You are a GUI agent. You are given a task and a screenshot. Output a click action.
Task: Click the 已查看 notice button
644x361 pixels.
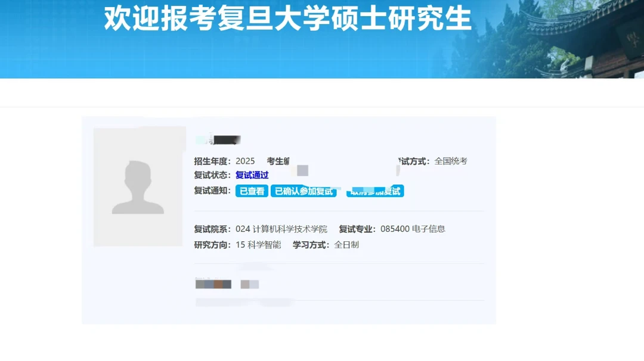[x=252, y=191]
